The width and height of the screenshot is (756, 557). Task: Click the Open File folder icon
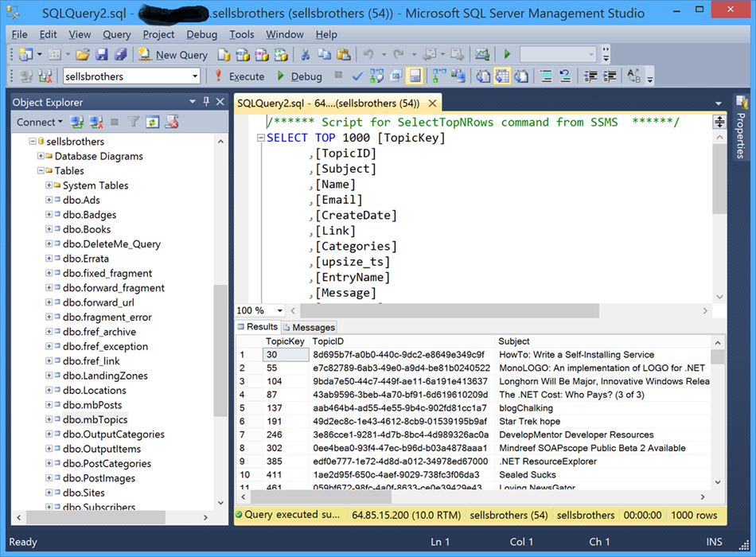[83, 54]
